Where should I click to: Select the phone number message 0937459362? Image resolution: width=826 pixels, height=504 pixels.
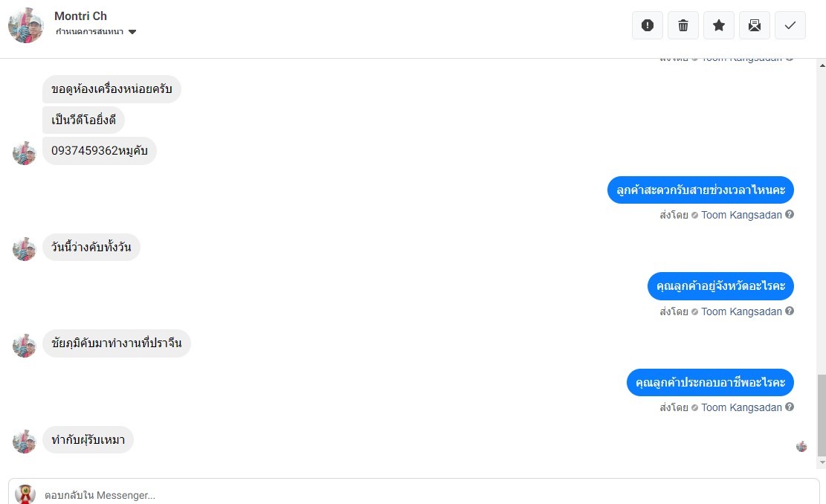pos(99,151)
